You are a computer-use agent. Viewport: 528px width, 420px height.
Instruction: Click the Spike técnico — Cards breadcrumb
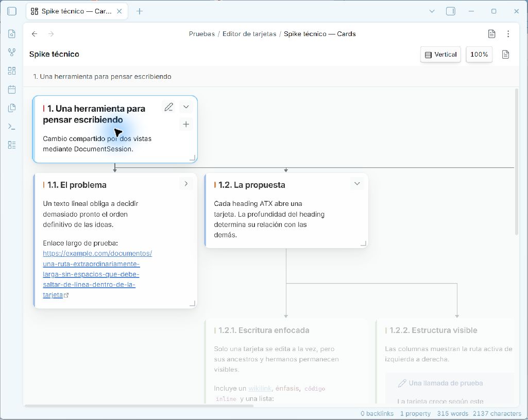tap(319, 33)
